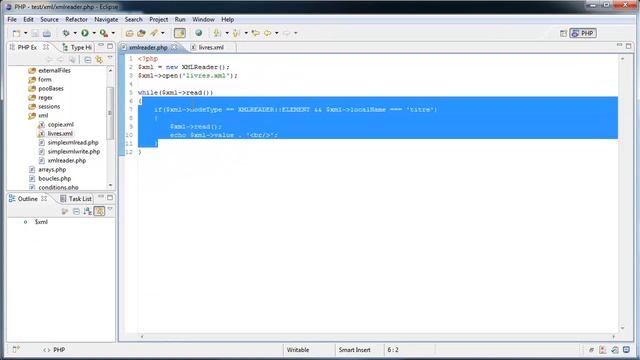Open the Navigate menu
Image resolution: width=640 pixels, height=360 pixels.
pos(106,20)
